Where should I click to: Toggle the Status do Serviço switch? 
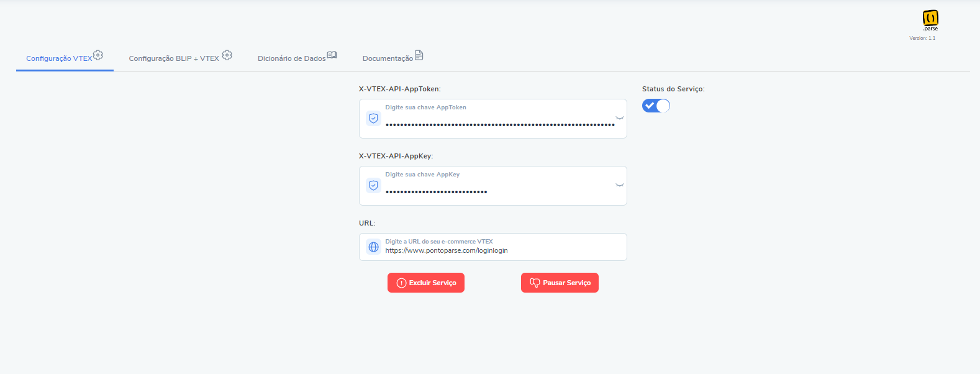coord(656,106)
